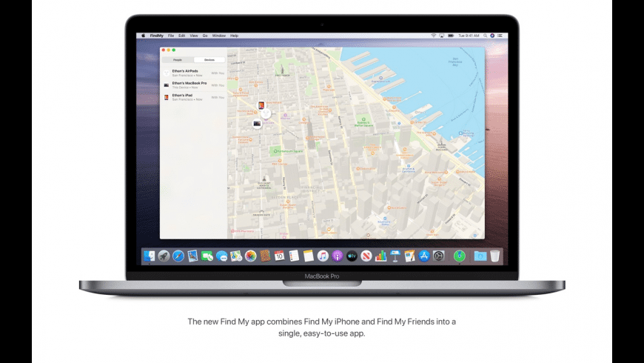Switch to the People tab
This screenshot has width=644, height=363.
click(x=178, y=60)
